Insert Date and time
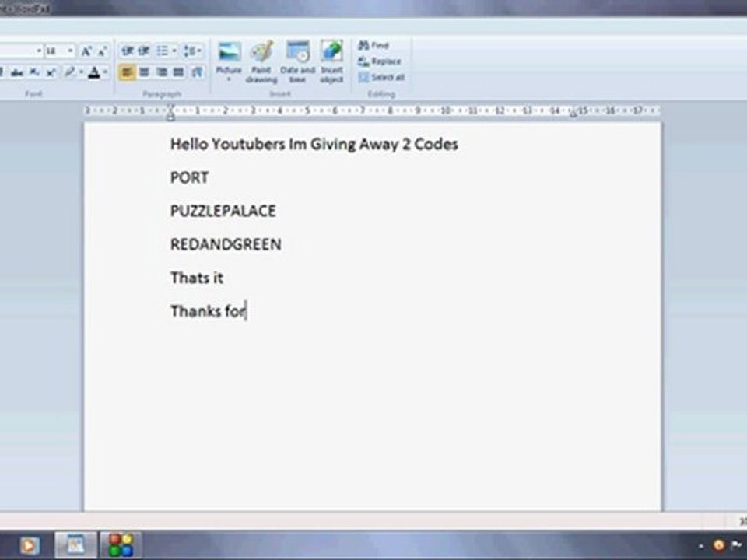 click(298, 62)
